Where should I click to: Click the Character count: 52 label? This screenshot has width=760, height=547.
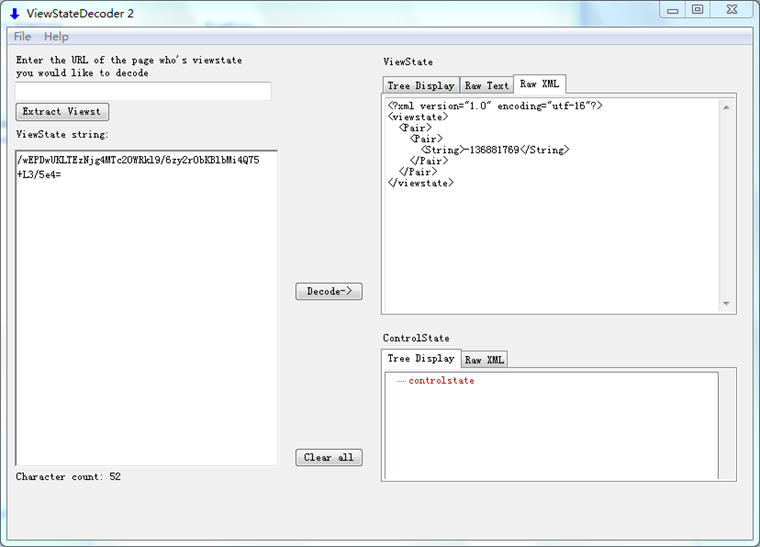coord(68,477)
